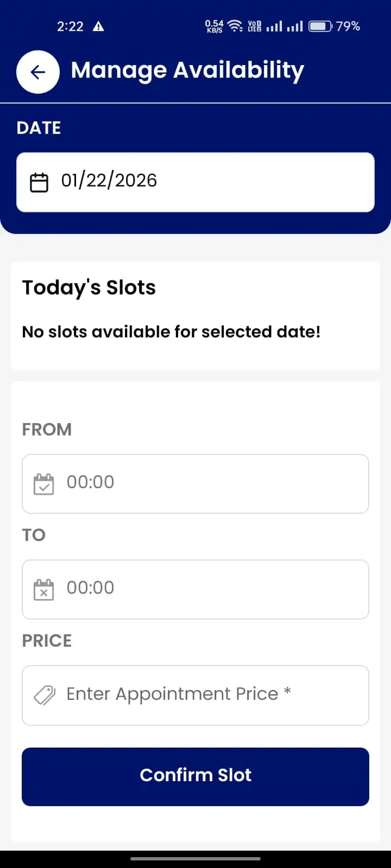This screenshot has height=868, width=391.
Task: Click the cellular signal bars icon
Action: click(274, 26)
